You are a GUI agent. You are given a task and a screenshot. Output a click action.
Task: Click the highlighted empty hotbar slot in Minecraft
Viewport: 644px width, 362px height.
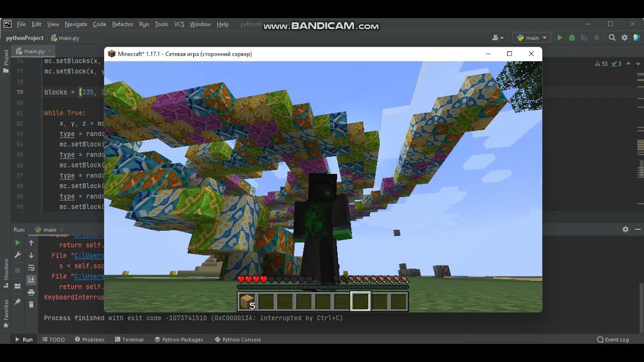pyautogui.click(x=360, y=302)
